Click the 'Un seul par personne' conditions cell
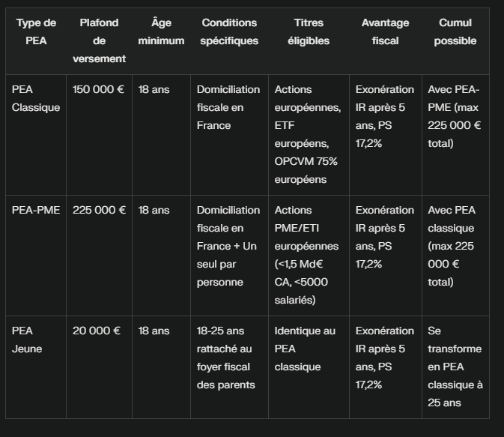504x437 pixels. [x=229, y=256]
